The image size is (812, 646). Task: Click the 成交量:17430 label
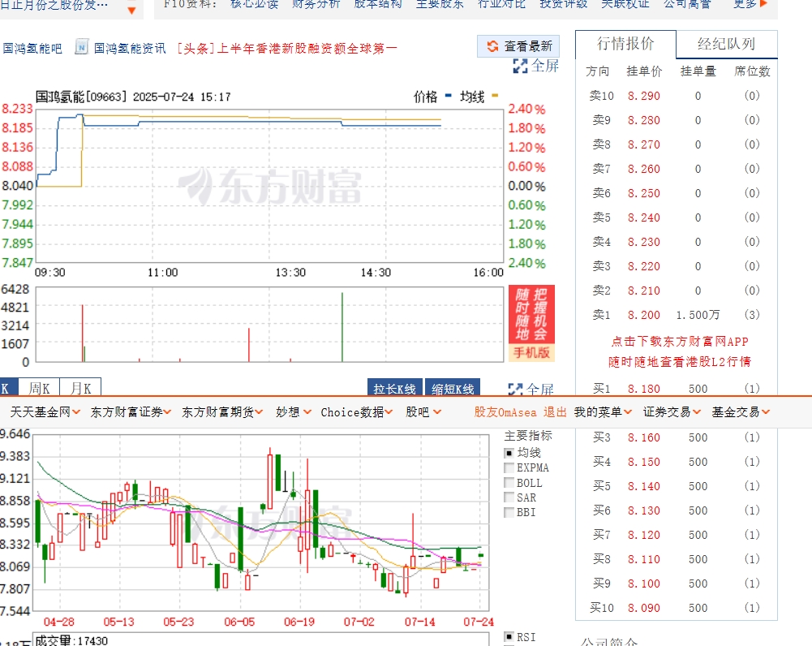(71, 640)
